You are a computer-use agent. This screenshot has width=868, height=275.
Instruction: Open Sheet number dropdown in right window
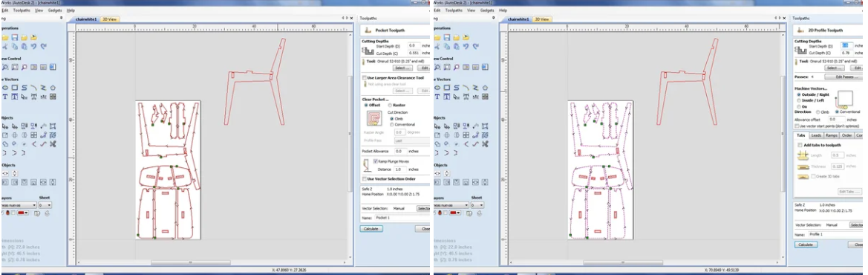coord(477,205)
